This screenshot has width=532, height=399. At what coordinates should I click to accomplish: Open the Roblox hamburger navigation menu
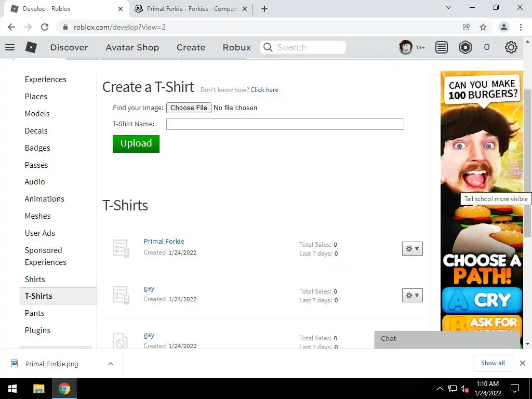[10, 47]
